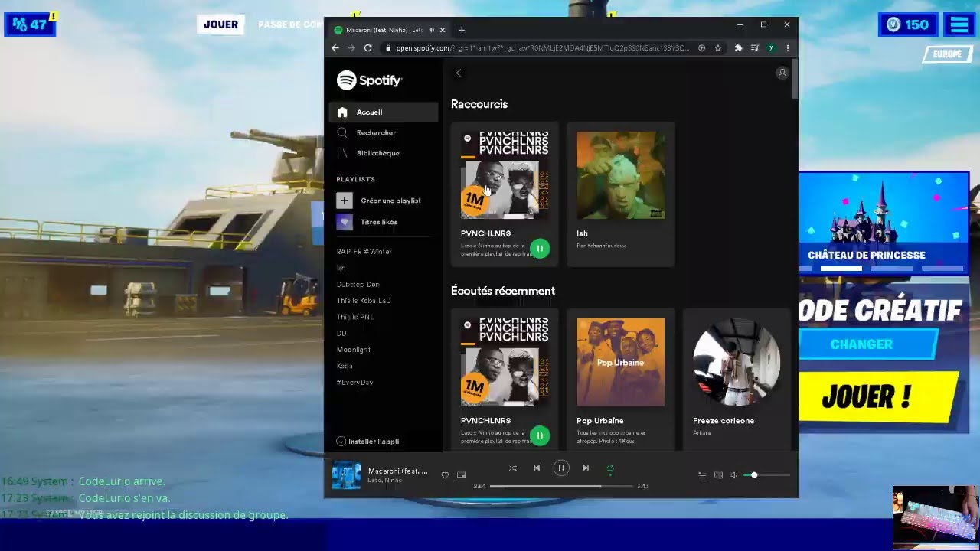The height and width of the screenshot is (551, 980).
Task: Skip to the previous track
Action: (x=537, y=468)
